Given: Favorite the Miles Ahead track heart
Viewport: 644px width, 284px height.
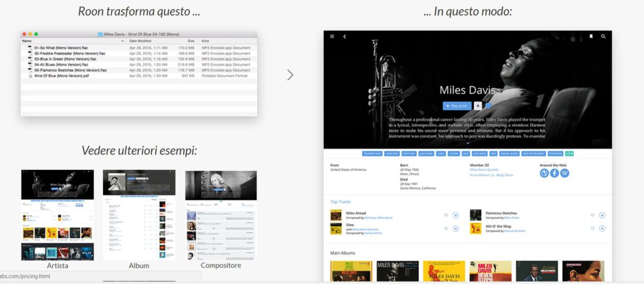Looking at the screenshot, I should point(446,215).
